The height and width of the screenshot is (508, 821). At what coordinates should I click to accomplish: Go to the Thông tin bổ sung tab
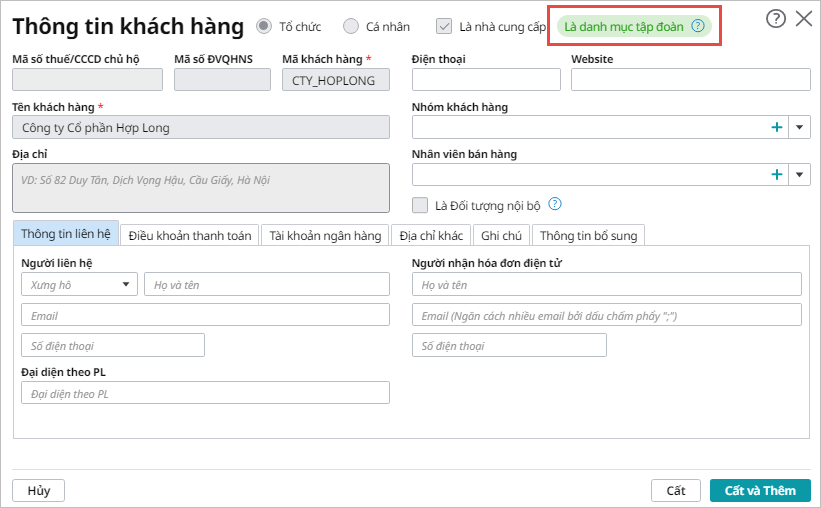click(x=588, y=235)
